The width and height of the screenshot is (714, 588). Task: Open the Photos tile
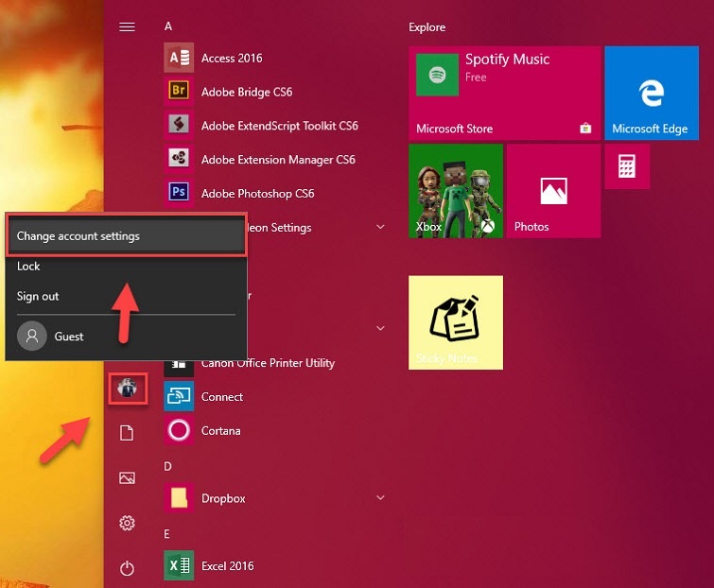[x=553, y=191]
